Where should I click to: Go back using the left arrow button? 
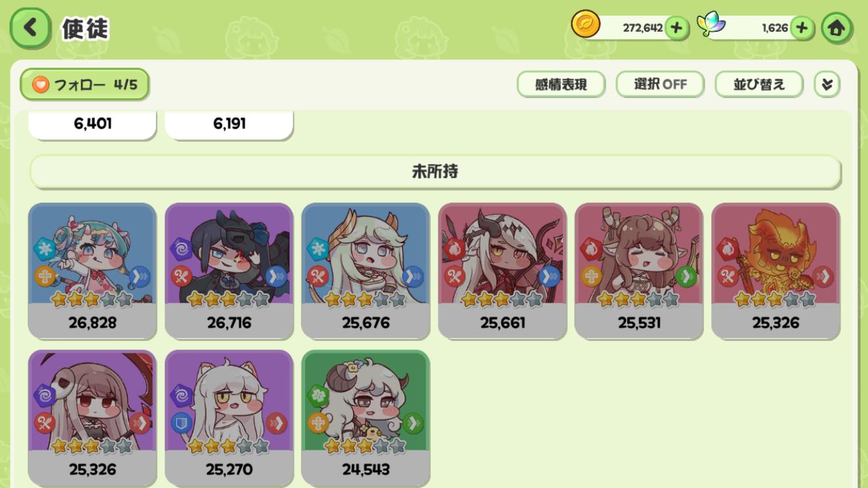tap(30, 28)
